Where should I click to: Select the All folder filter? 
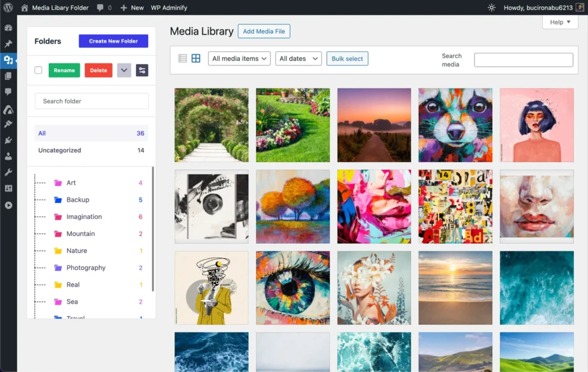(91, 133)
